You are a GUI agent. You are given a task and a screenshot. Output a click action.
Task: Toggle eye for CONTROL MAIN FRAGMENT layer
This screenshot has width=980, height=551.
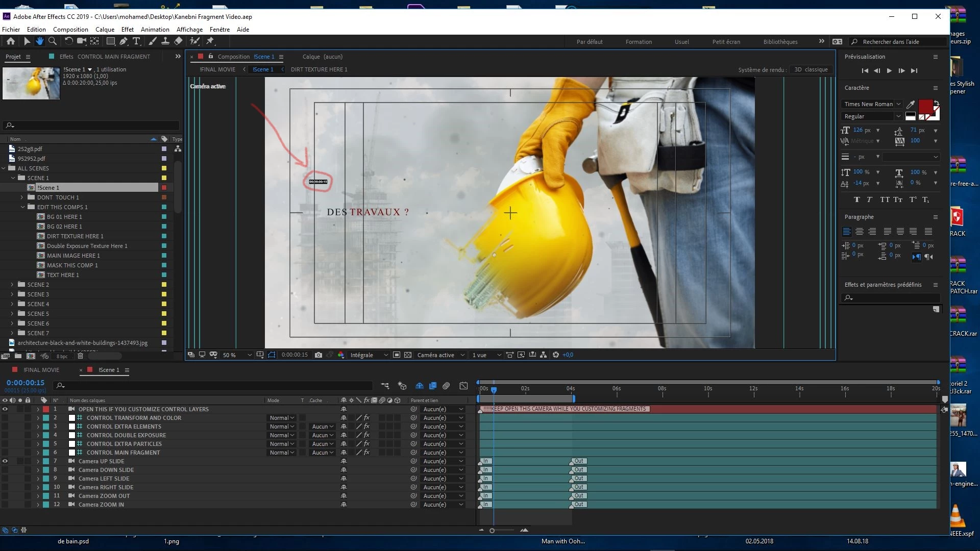[x=5, y=453]
